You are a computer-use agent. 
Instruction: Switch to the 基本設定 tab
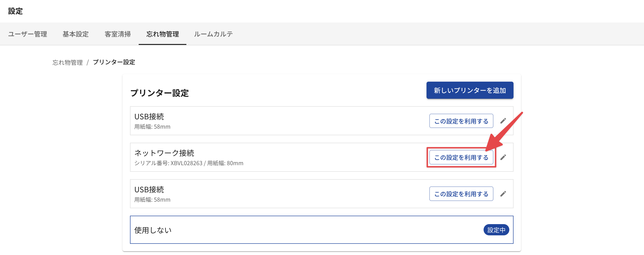point(76,34)
